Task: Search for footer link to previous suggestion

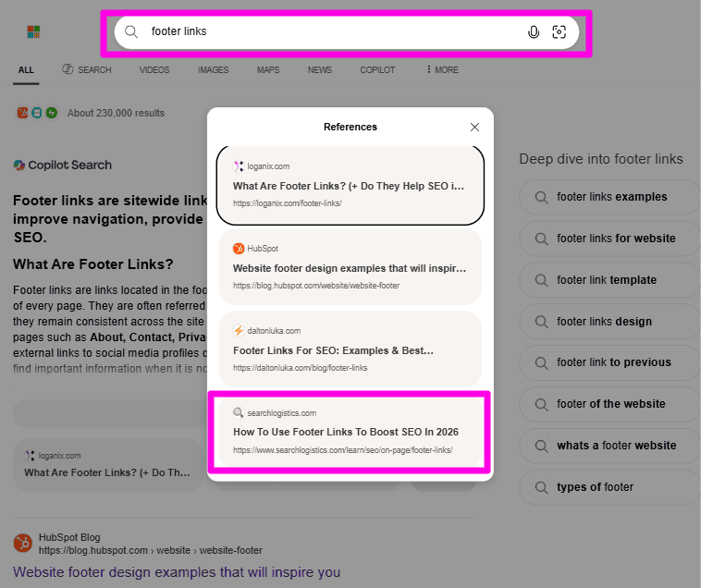Action: [610, 362]
